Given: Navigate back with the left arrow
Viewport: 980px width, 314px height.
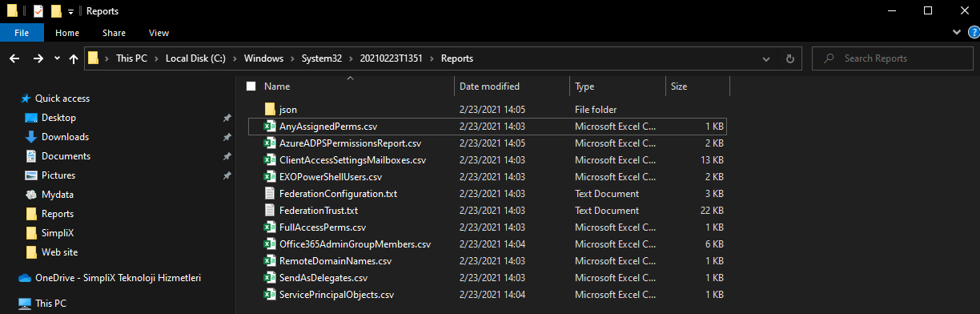Looking at the screenshot, I should point(14,58).
